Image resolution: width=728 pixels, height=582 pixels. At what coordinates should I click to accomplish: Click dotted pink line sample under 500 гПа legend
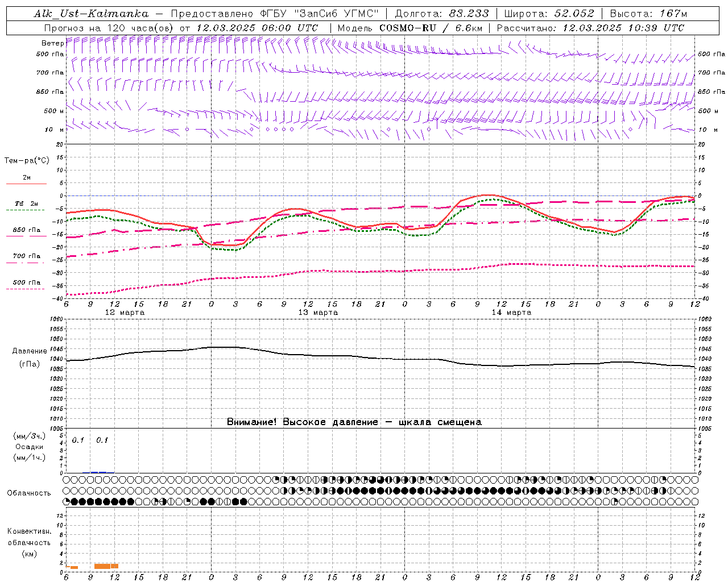25,289
